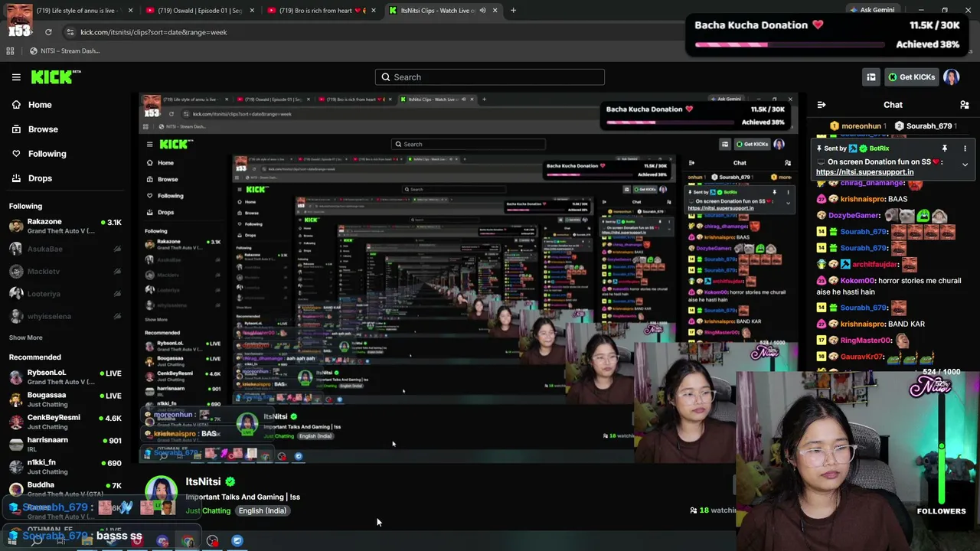Open Browse in Kick sidebar

43,129
